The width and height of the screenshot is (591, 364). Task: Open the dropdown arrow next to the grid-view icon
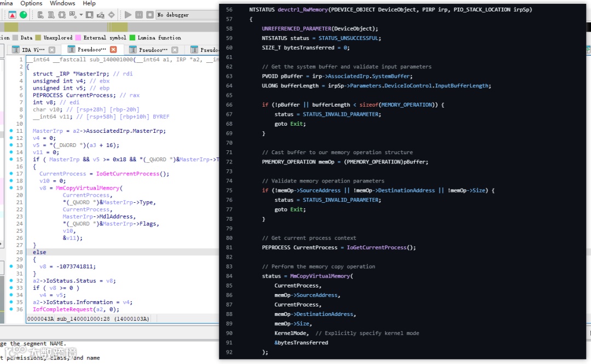pos(80,15)
